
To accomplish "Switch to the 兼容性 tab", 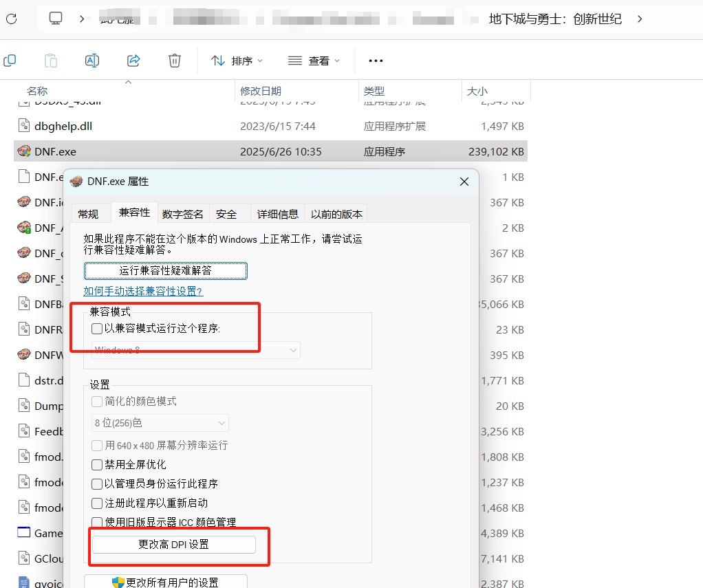I will [134, 213].
